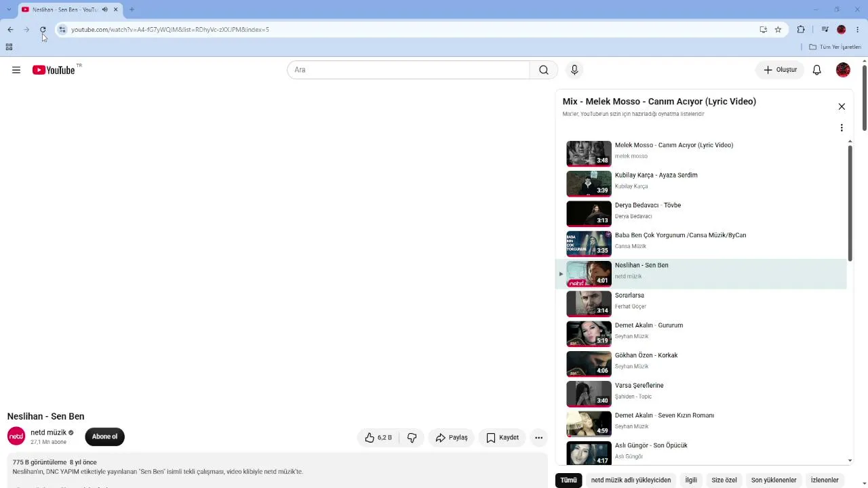
Task: Open the Tüm Yer İşaretleri bookmarks folder
Action: pyautogui.click(x=835, y=47)
